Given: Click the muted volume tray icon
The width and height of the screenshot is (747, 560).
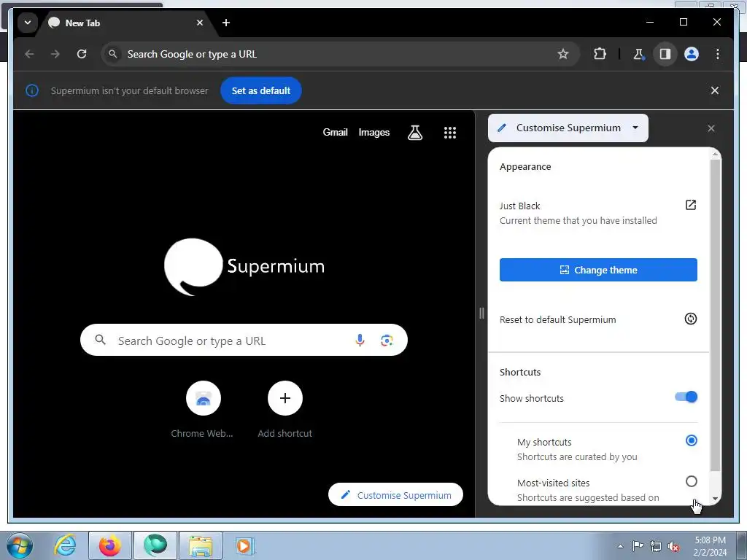Looking at the screenshot, I should tap(673, 546).
